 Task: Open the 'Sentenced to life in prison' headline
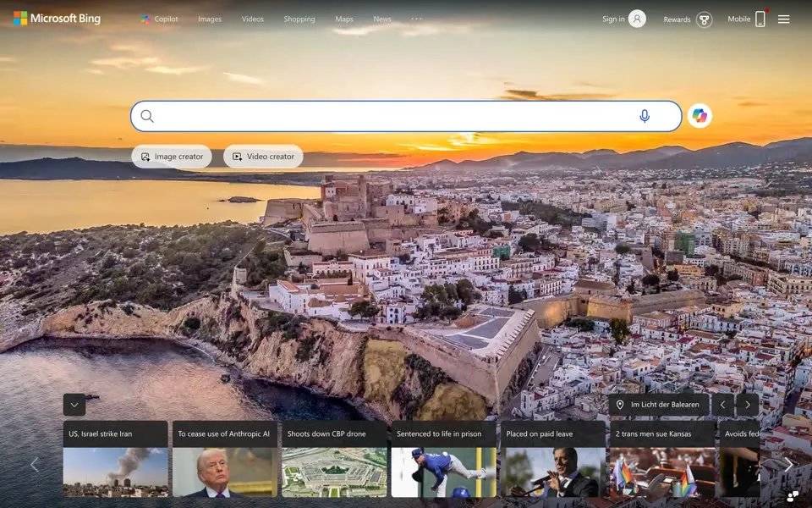coord(439,433)
